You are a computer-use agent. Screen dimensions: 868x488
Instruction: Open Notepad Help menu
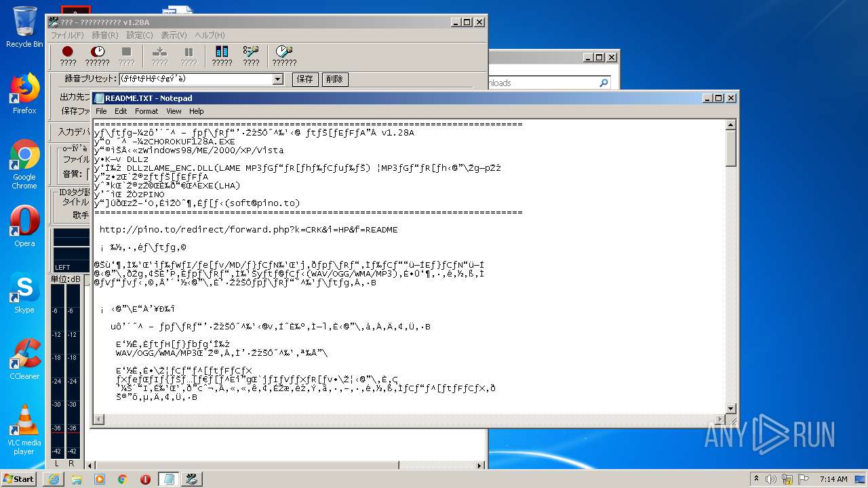(197, 111)
